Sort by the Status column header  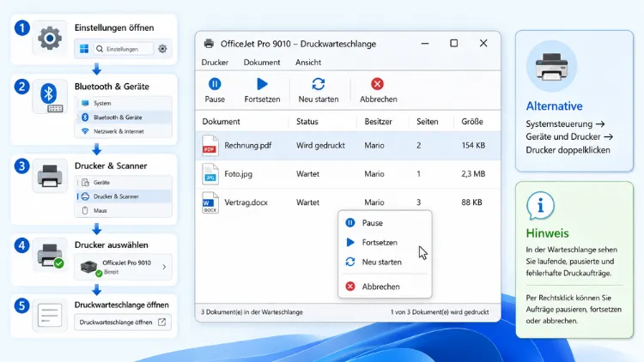(307, 122)
